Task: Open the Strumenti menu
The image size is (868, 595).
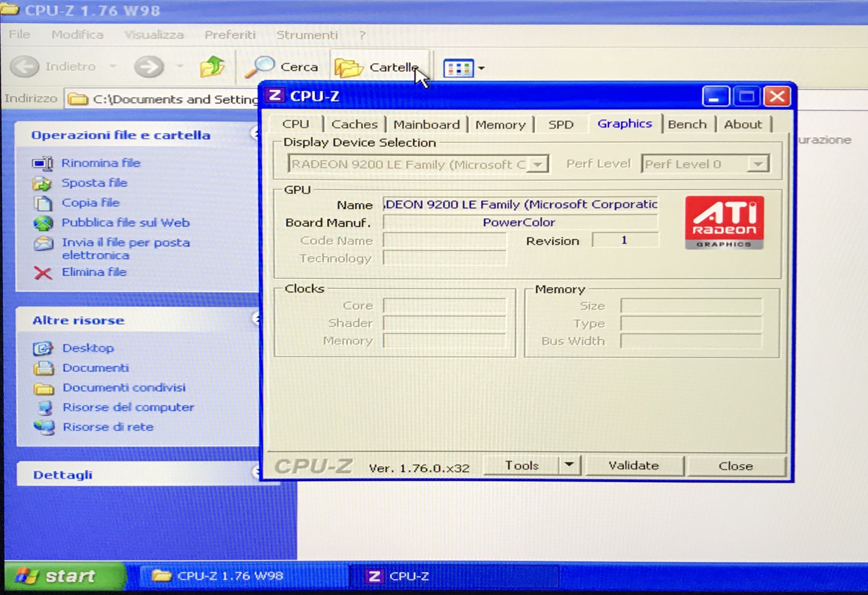Action: coord(307,35)
